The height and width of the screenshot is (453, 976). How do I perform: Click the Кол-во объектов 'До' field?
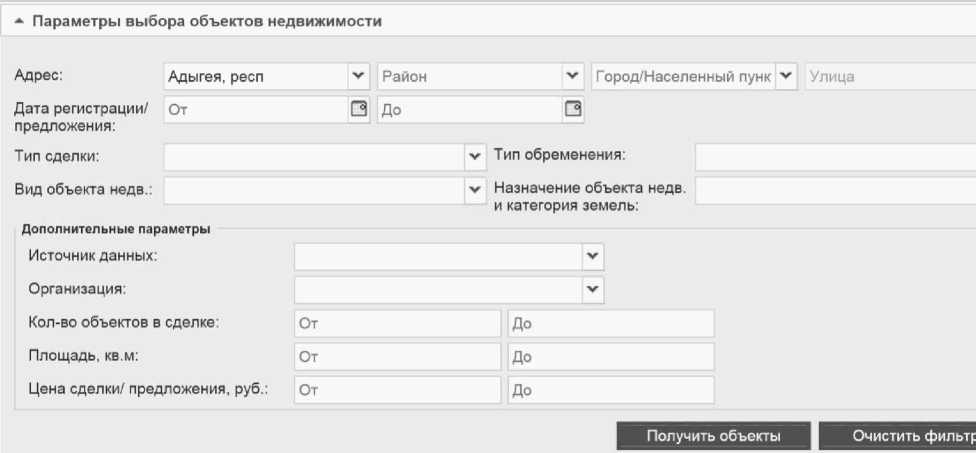coord(610,323)
